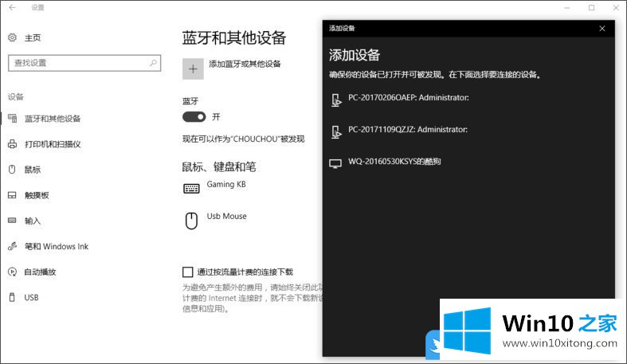Turn off the 蓝牙 Bluetooth toggle
Screen dimensions: 627x364
pos(194,116)
